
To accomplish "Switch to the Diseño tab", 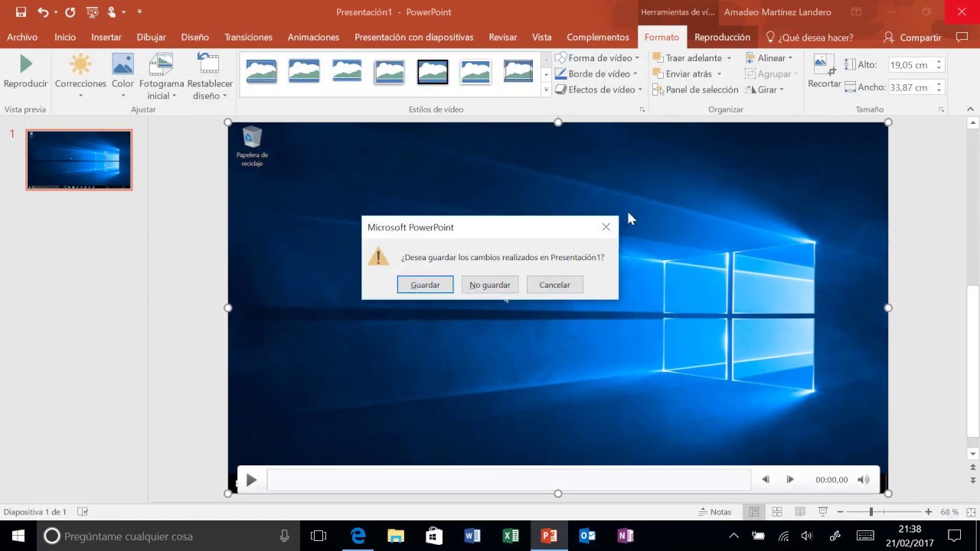I will click(195, 37).
